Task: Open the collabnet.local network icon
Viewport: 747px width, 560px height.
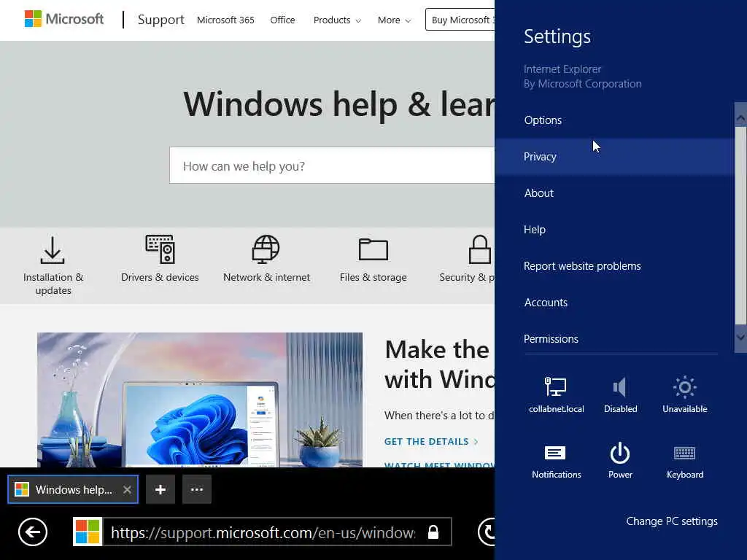Action: point(555,394)
